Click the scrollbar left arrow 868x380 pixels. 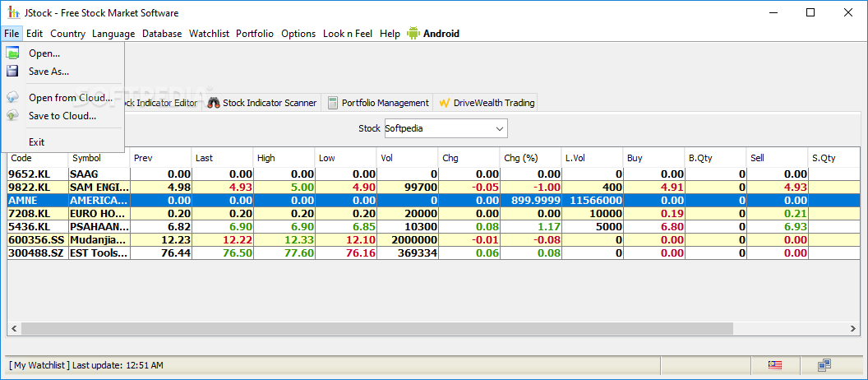14,328
